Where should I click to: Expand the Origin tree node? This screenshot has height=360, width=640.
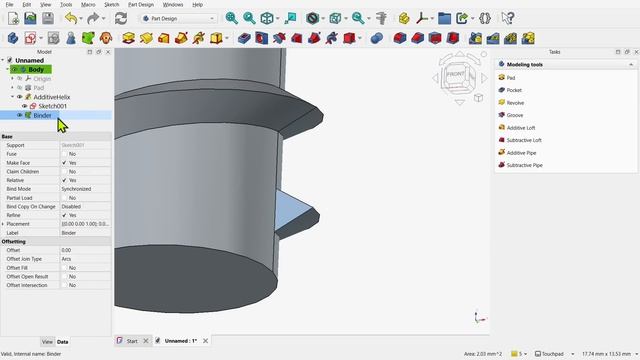(x=13, y=78)
